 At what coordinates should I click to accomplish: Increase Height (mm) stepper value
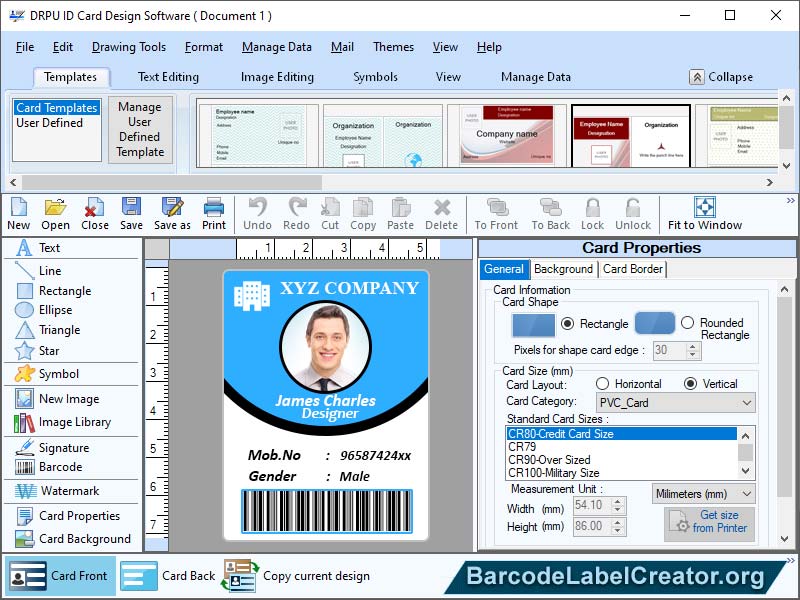tap(617, 522)
